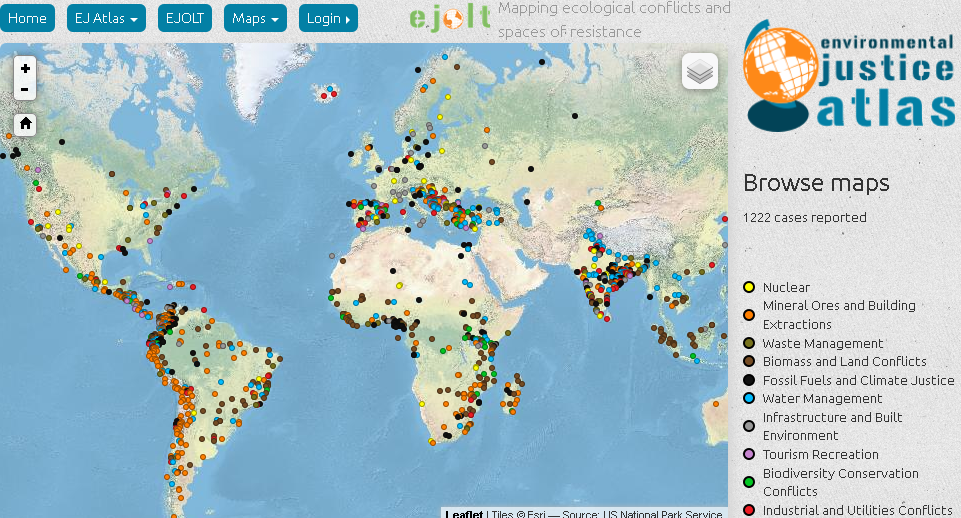Open the EJOLT menu item

click(185, 18)
